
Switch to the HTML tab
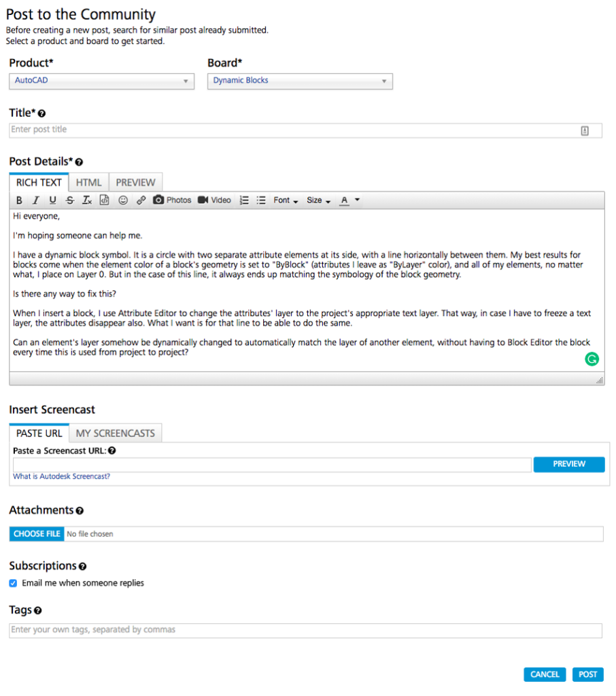pos(88,182)
